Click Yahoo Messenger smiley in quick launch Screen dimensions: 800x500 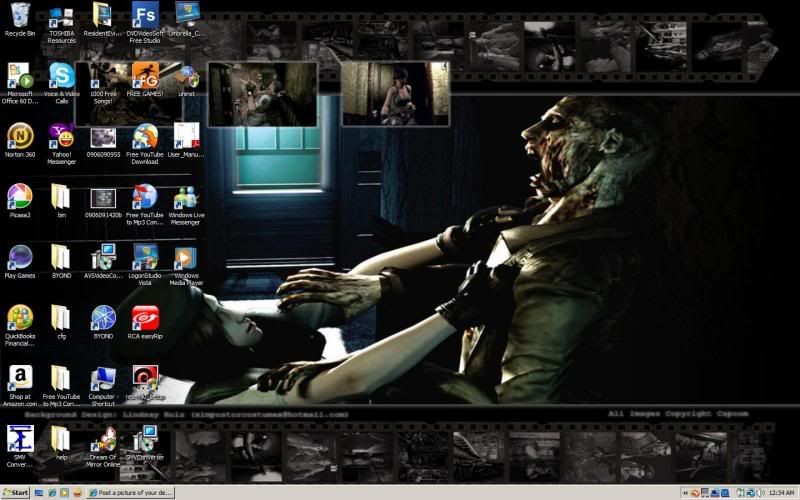77,492
